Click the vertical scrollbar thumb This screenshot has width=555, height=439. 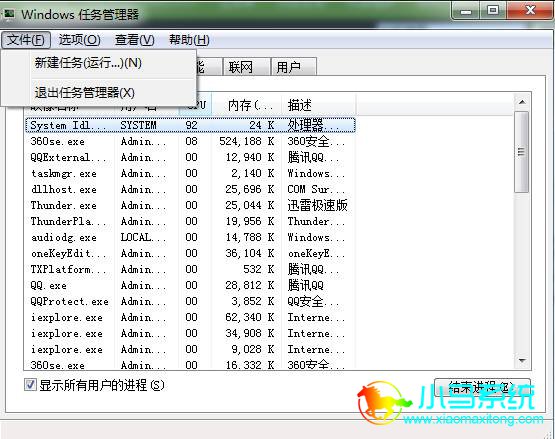click(x=522, y=152)
